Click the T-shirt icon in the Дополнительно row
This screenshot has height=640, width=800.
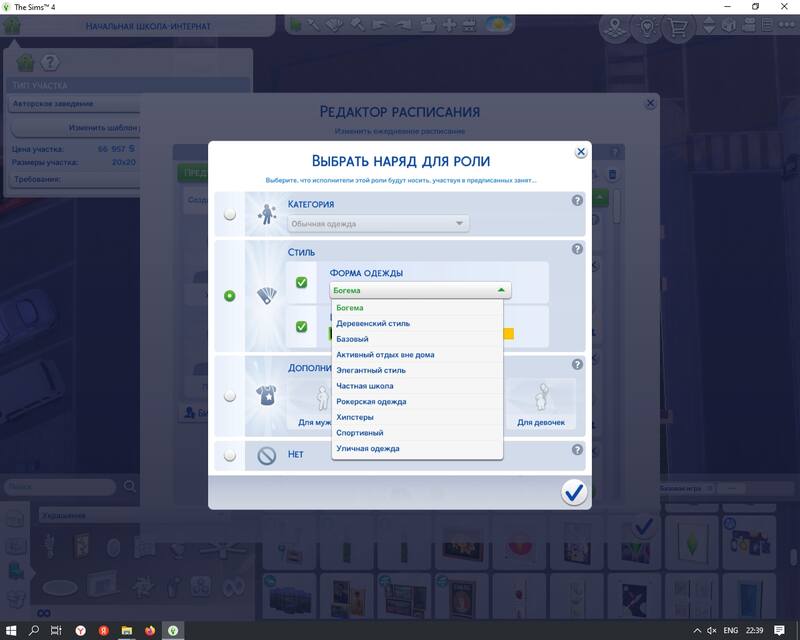[267, 396]
